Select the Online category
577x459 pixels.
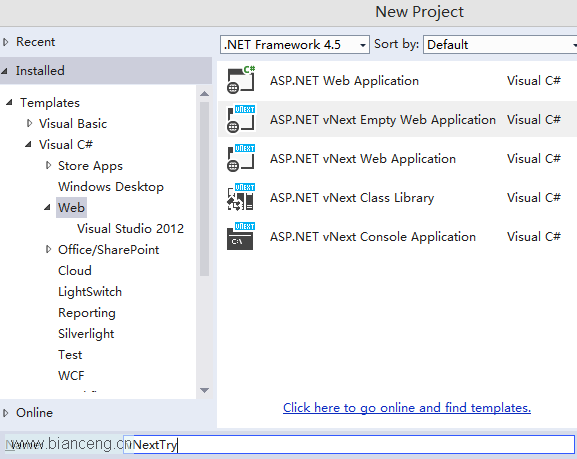(x=34, y=413)
